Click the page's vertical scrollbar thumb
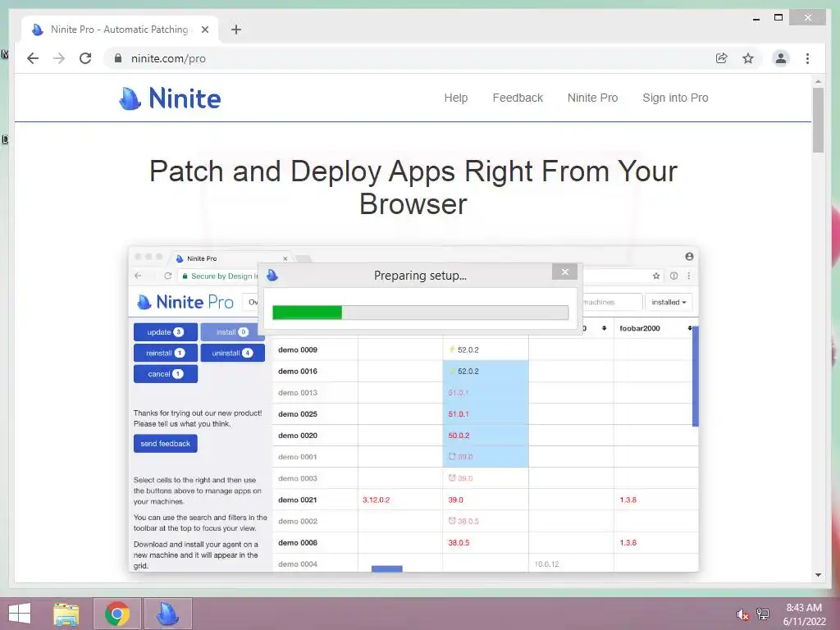The height and width of the screenshot is (630, 840). tap(818, 120)
